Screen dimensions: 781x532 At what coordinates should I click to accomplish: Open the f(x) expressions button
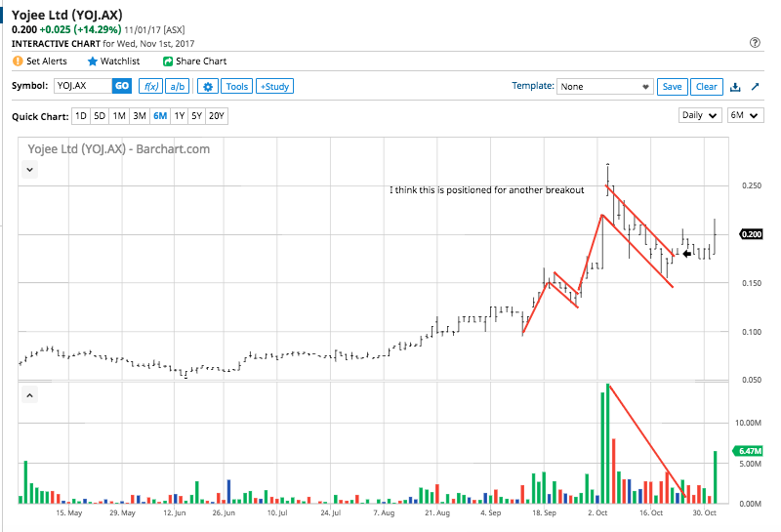click(x=151, y=86)
